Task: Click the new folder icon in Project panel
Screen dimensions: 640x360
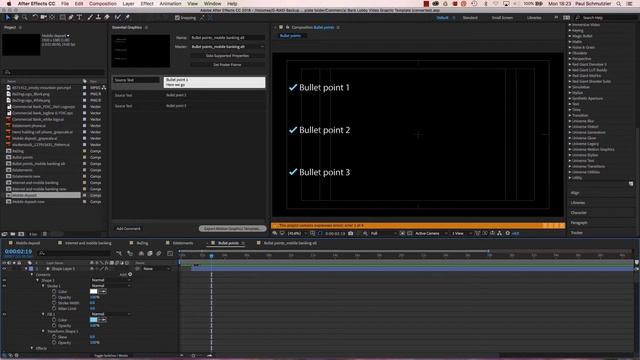Action: click(13, 234)
